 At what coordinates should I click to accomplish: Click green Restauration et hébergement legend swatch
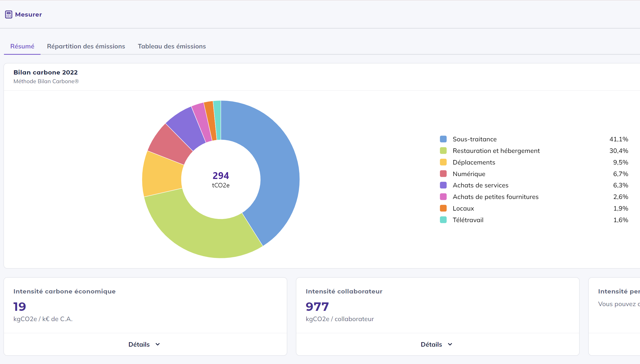pyautogui.click(x=443, y=151)
